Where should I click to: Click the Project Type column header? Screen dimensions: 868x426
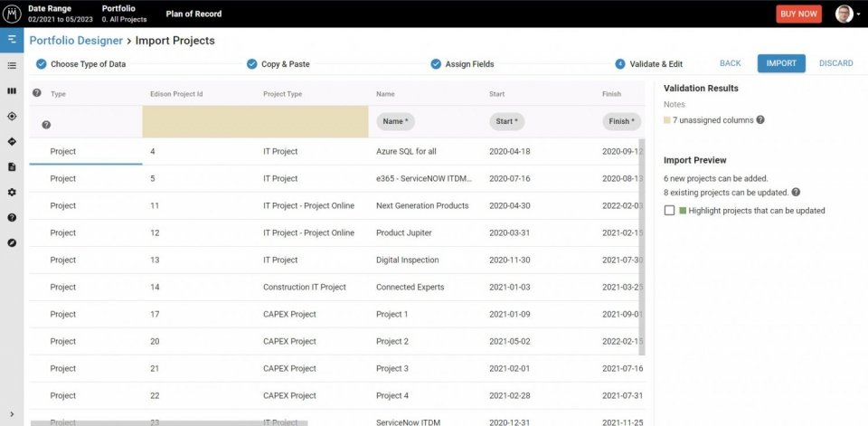282,94
